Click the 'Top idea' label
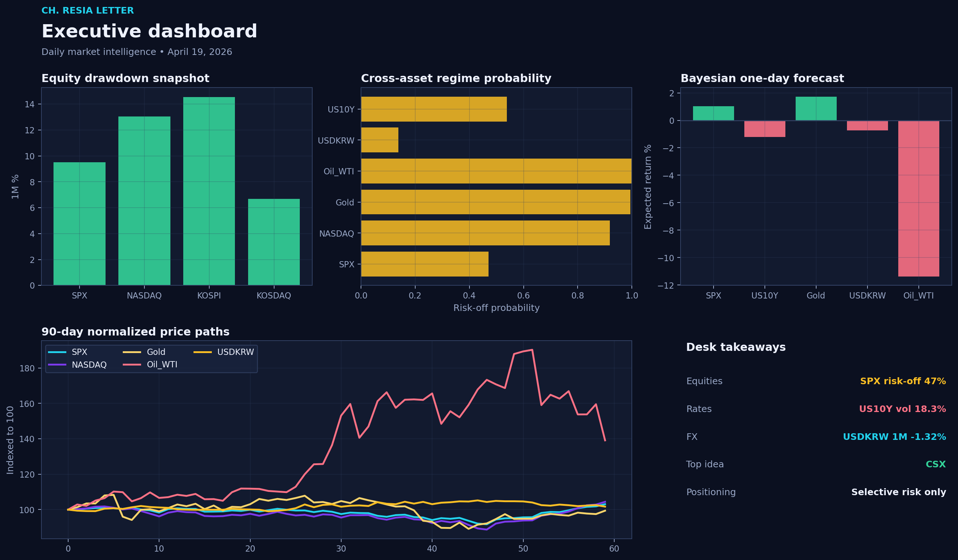The width and height of the screenshot is (958, 560). [705, 464]
